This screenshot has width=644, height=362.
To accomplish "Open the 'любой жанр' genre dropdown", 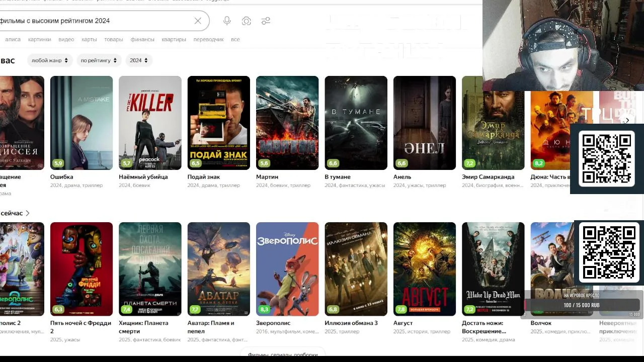I will coord(49,60).
